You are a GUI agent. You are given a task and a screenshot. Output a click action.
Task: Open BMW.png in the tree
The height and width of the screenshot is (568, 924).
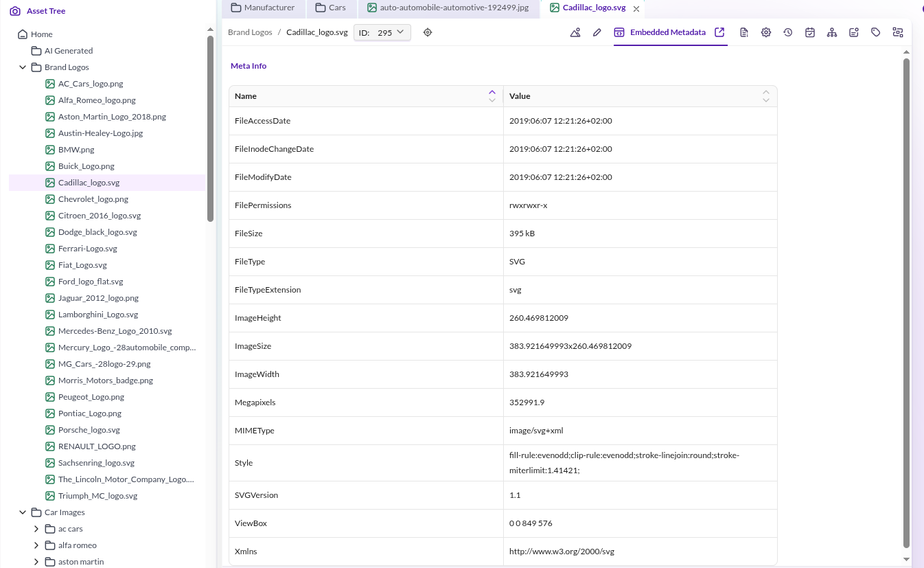tap(76, 150)
